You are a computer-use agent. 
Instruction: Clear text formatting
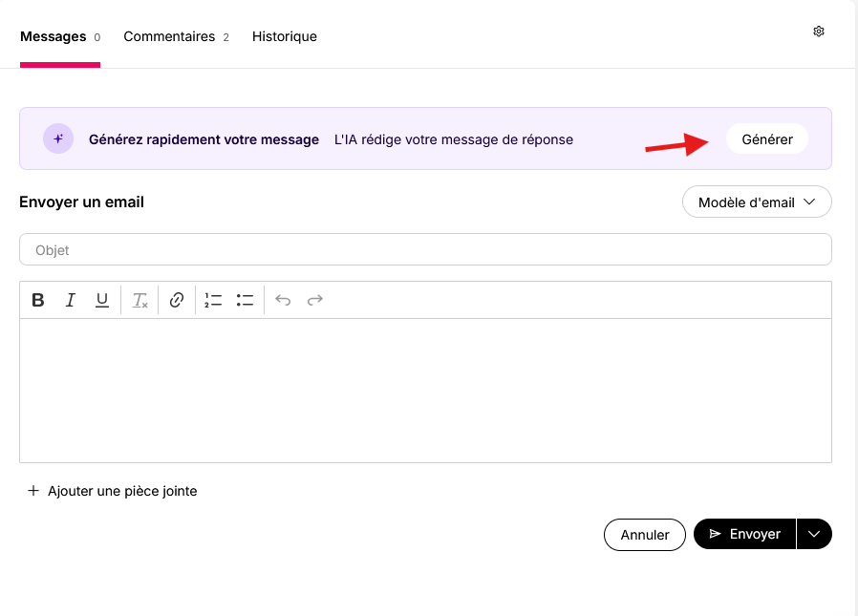coord(140,300)
